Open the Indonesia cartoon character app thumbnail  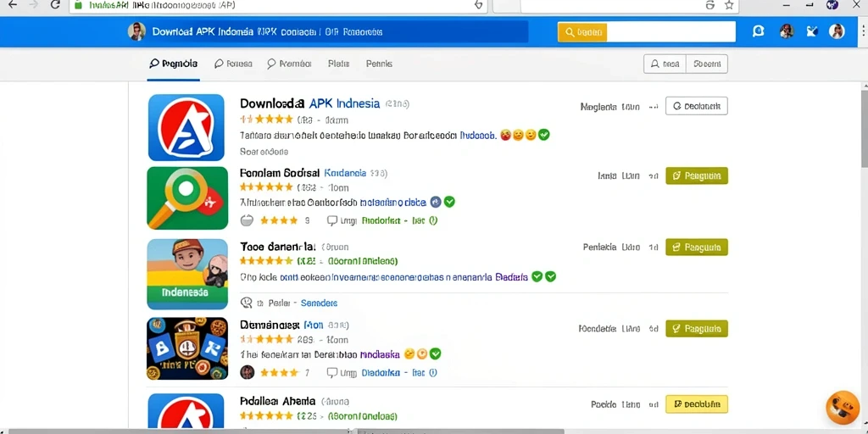pos(187,274)
